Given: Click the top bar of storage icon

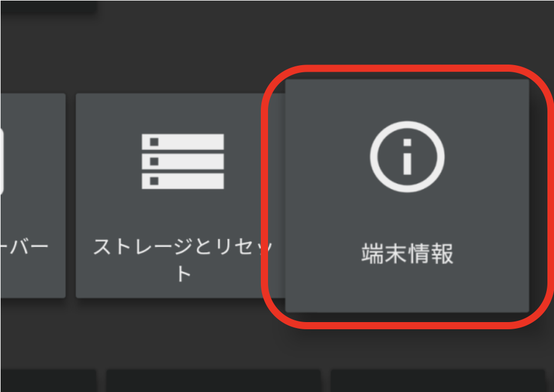Looking at the screenshot, I should 182,142.
